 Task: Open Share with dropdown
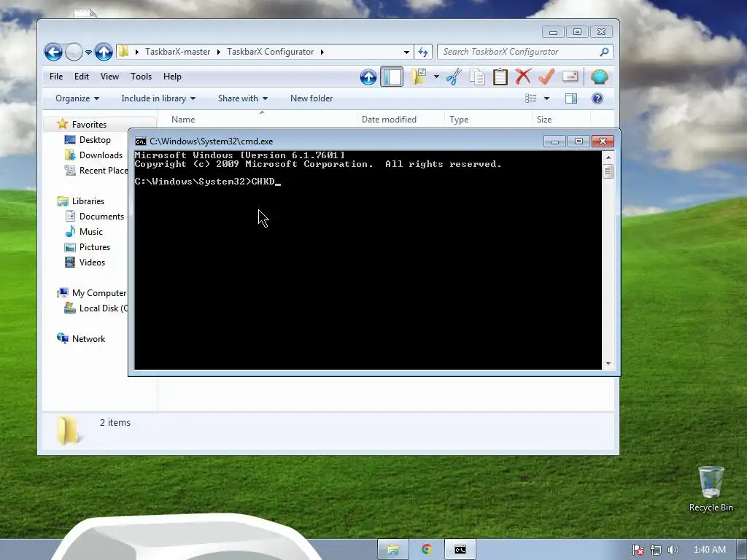tap(242, 98)
